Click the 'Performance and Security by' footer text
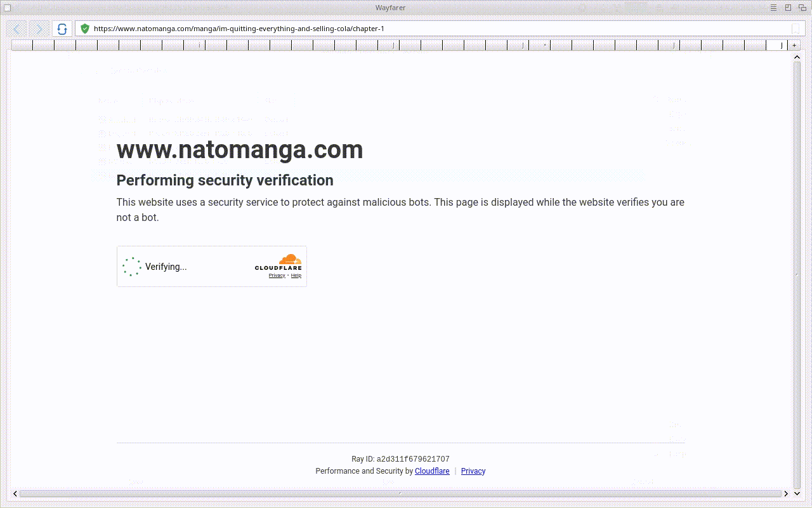This screenshot has width=812, height=508. click(x=364, y=471)
